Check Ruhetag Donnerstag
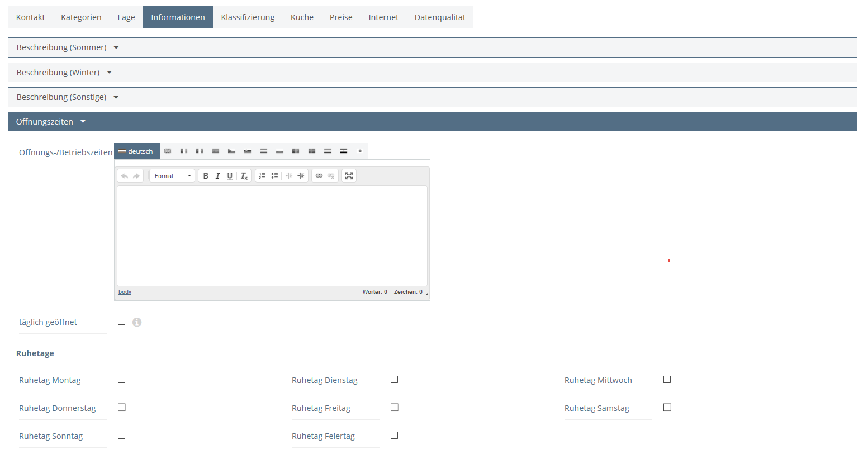This screenshot has height=459, width=868. [x=121, y=408]
